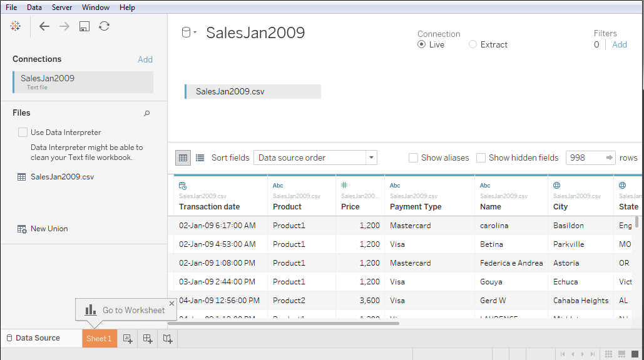Save workbook with the floppy disk icon

pos(84,26)
